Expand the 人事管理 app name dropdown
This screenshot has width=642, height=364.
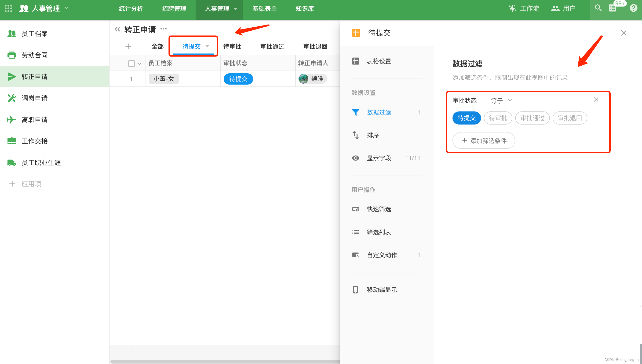pos(66,8)
